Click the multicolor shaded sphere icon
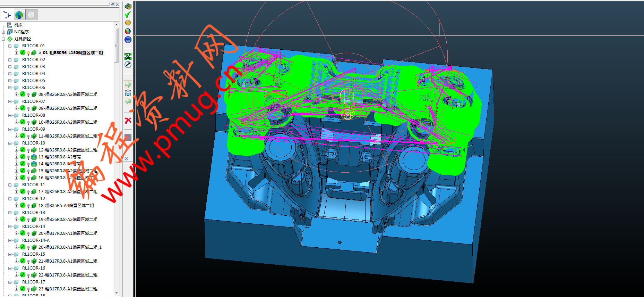Image resolution: width=644 pixels, height=297 pixels. click(128, 31)
